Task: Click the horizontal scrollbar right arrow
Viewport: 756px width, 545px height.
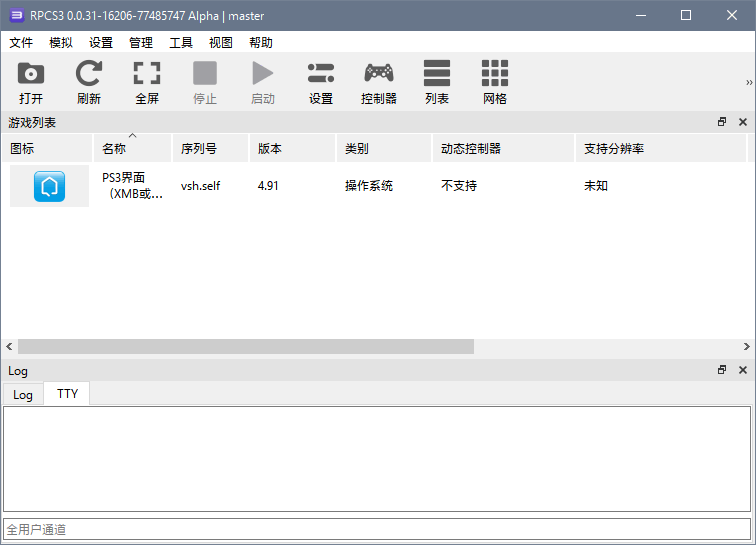Action: 747,346
